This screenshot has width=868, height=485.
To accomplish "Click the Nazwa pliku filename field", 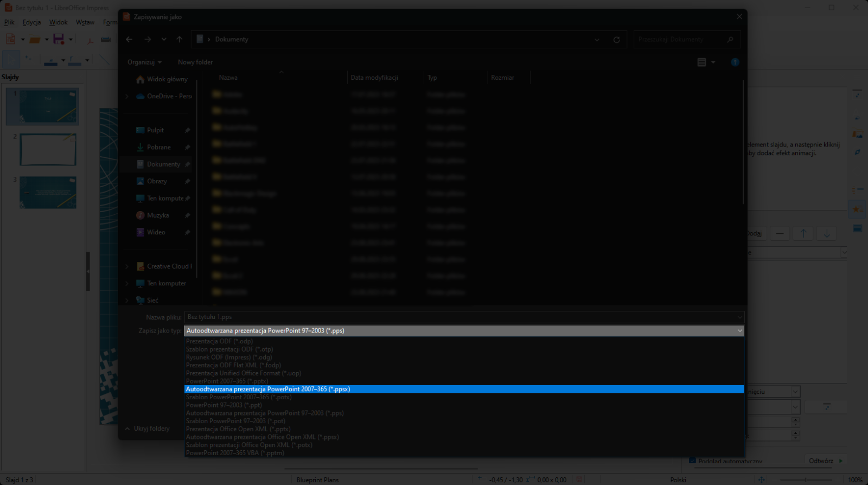I will 464,317.
